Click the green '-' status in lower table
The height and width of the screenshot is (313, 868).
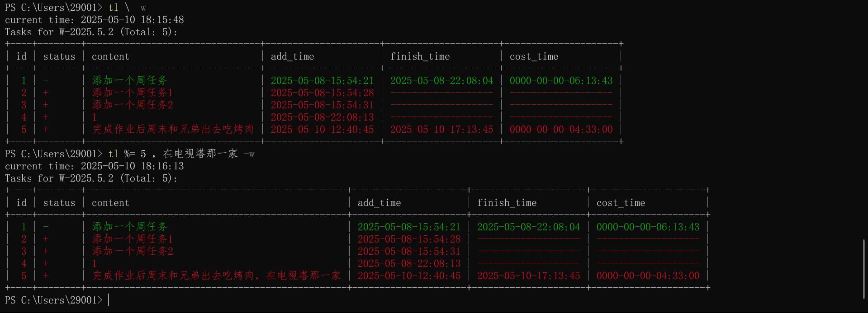tap(46, 227)
